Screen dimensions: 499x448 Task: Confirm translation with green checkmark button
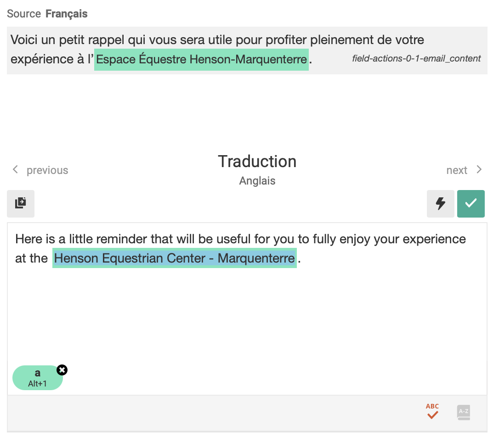click(471, 203)
